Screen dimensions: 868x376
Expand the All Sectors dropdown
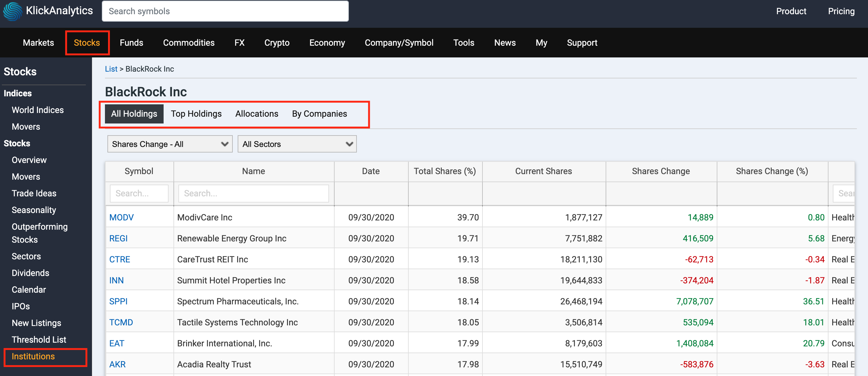297,144
